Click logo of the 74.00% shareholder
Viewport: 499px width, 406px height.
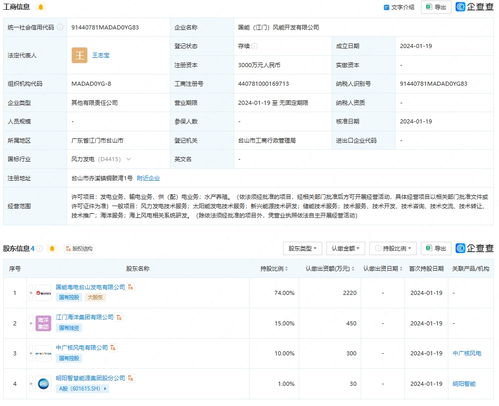[43, 293]
